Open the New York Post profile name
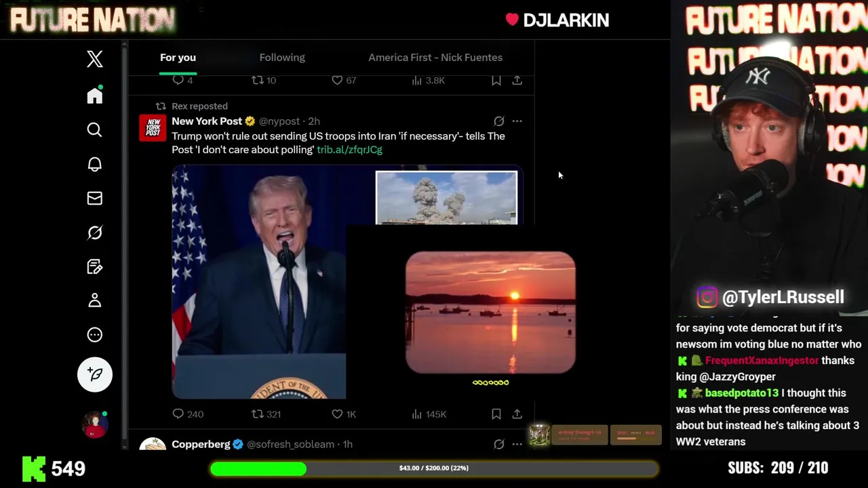The image size is (868, 488). 207,121
